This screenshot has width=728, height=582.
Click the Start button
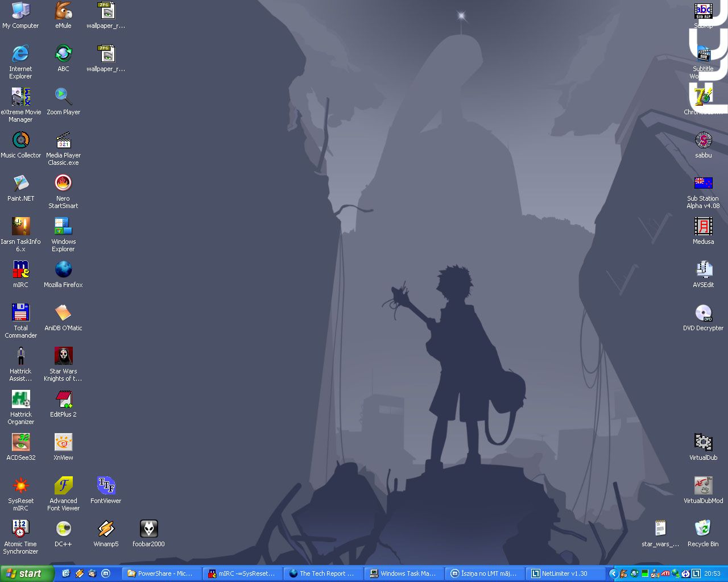pos(27,573)
